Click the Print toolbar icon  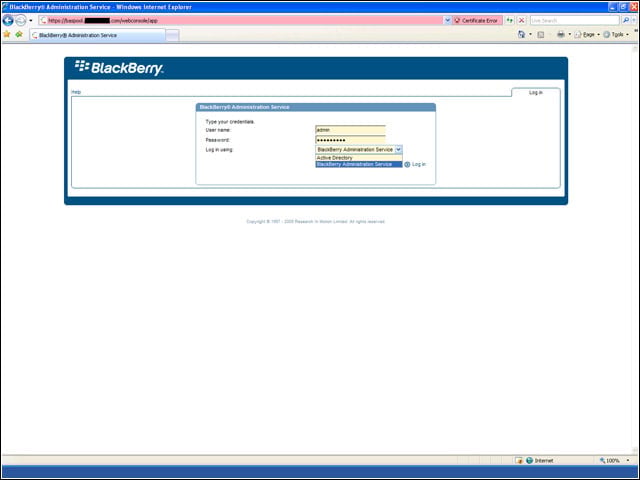pos(561,35)
